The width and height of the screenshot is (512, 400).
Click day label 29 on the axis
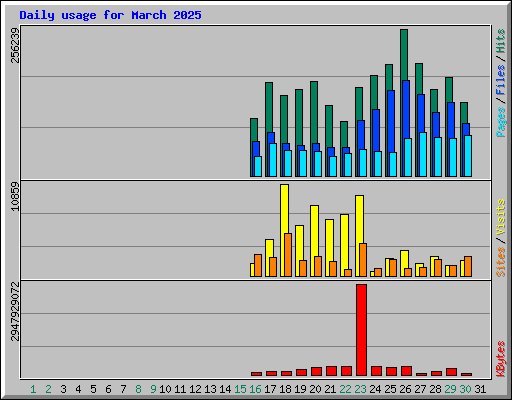[x=450, y=389]
